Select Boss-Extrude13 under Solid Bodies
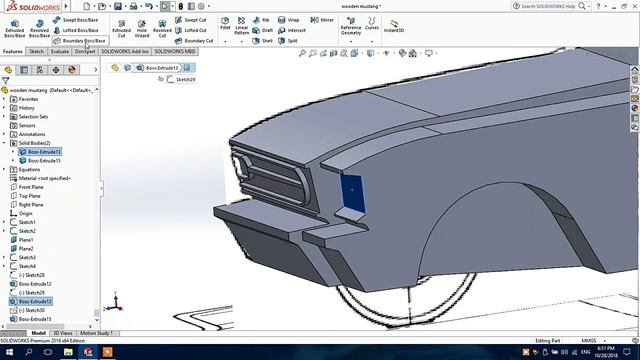Image resolution: width=640 pixels, height=360 pixels. (x=40, y=152)
